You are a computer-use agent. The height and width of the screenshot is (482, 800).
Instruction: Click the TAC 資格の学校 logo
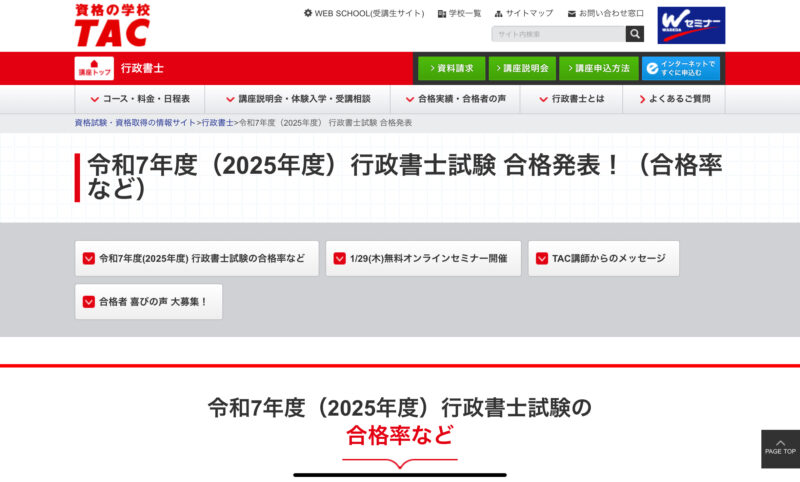[112, 25]
